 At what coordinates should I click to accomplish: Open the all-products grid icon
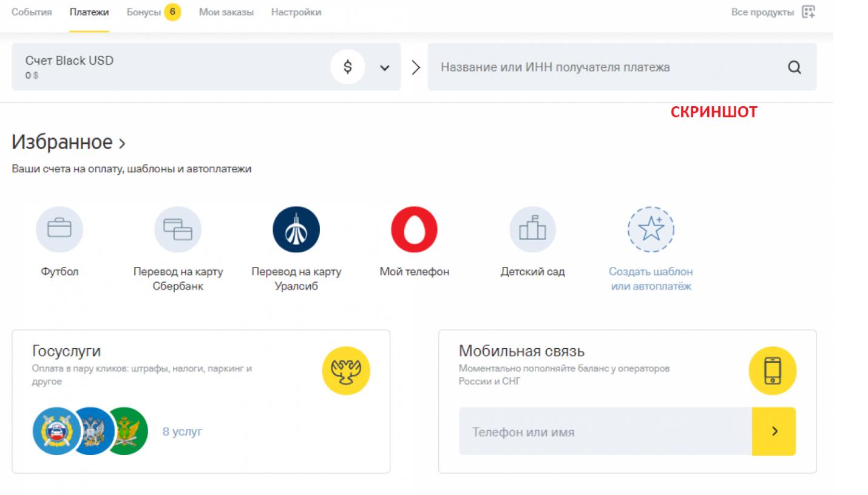click(809, 12)
